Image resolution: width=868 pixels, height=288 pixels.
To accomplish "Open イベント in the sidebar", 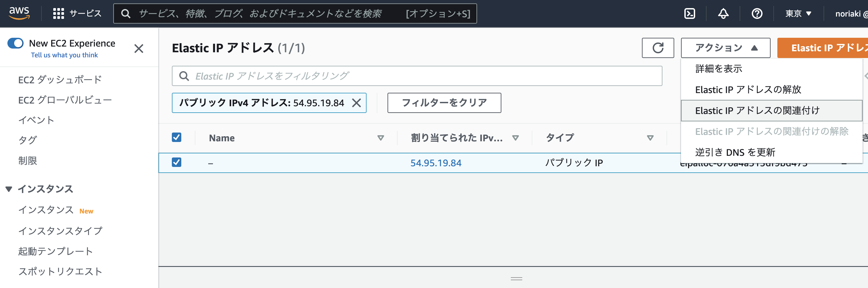I will (x=36, y=120).
